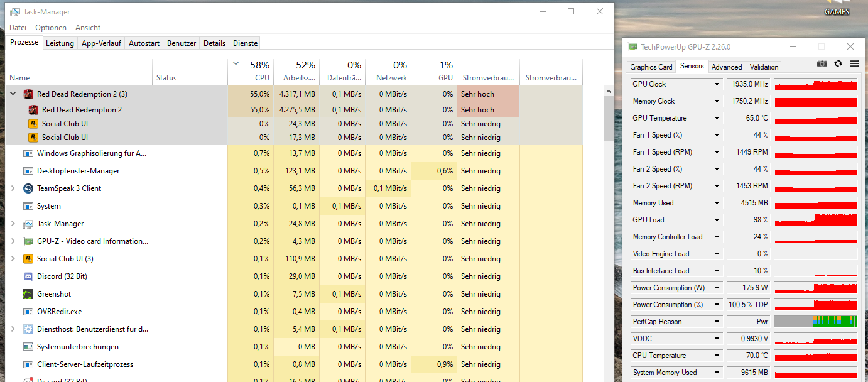Click the PerfCap Reason color bar

coord(815,322)
